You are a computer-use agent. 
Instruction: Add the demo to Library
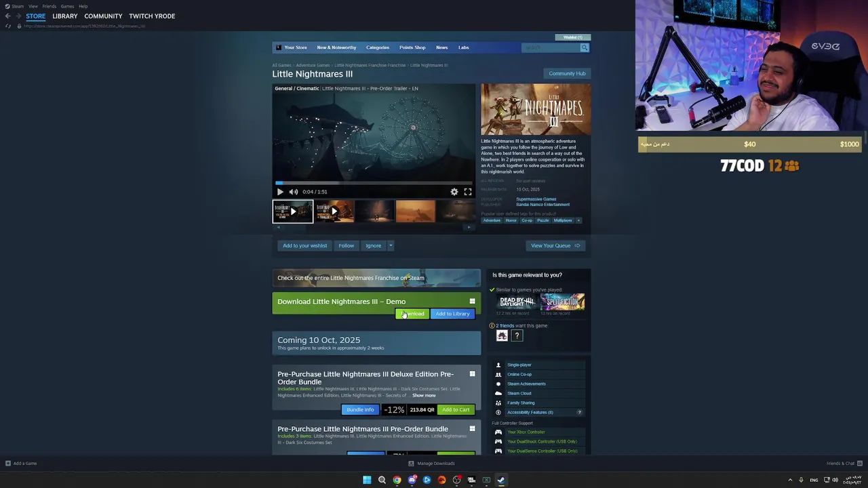pyautogui.click(x=452, y=314)
